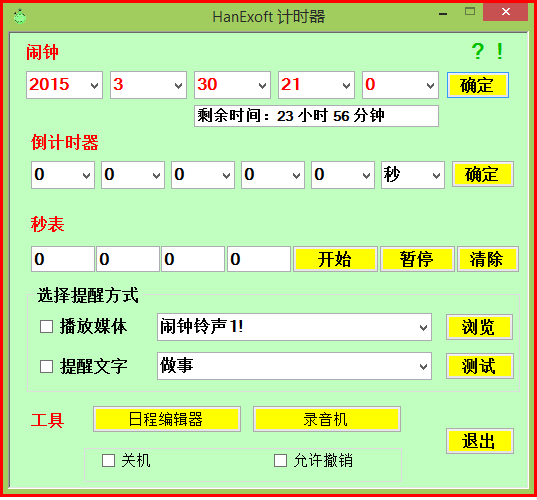Screen dimensions: 537x500
Task: Open the alarm month dropdown showing 3
Action: tap(148, 85)
